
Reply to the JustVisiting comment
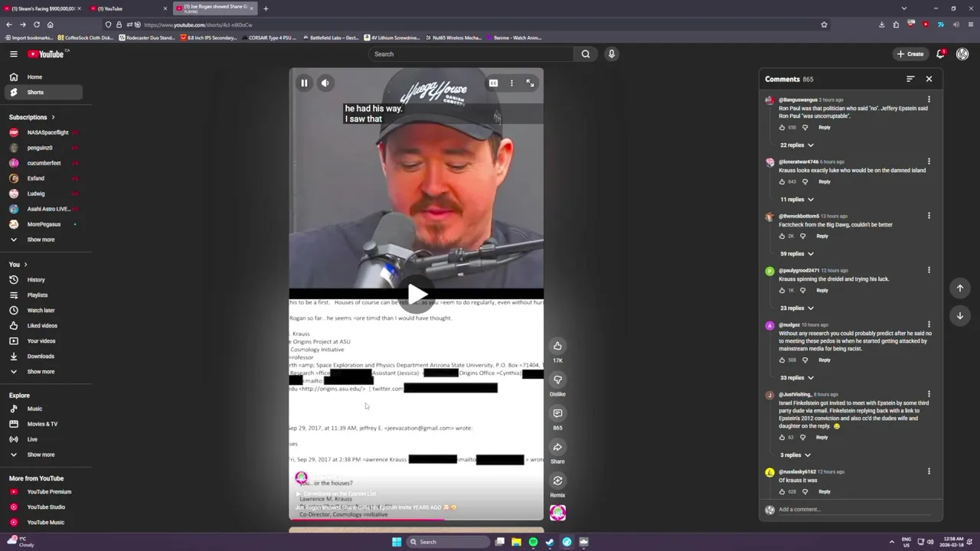[822, 437]
